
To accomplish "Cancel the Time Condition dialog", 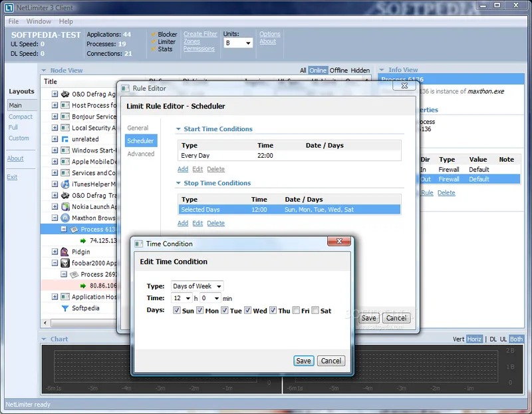I will (x=331, y=361).
